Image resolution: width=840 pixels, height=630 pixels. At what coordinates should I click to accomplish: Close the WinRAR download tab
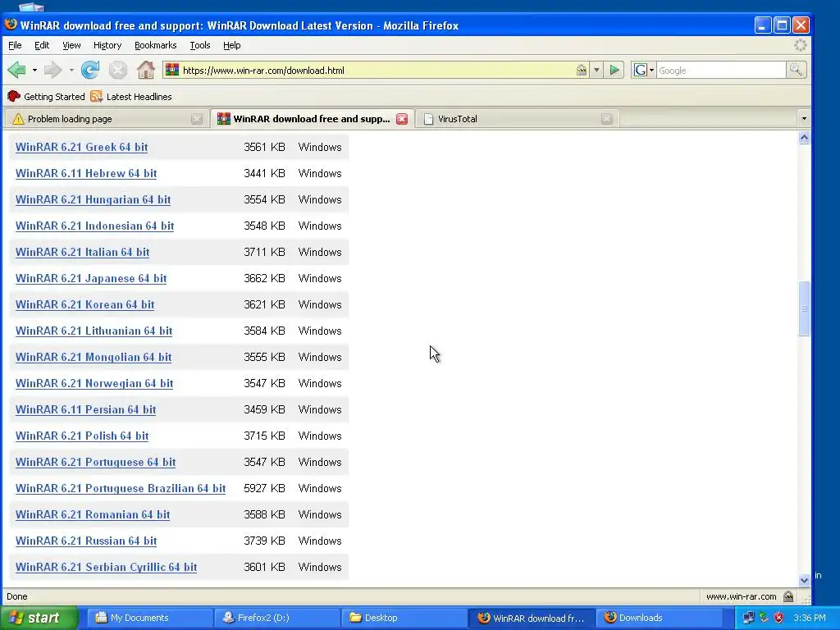click(x=402, y=119)
